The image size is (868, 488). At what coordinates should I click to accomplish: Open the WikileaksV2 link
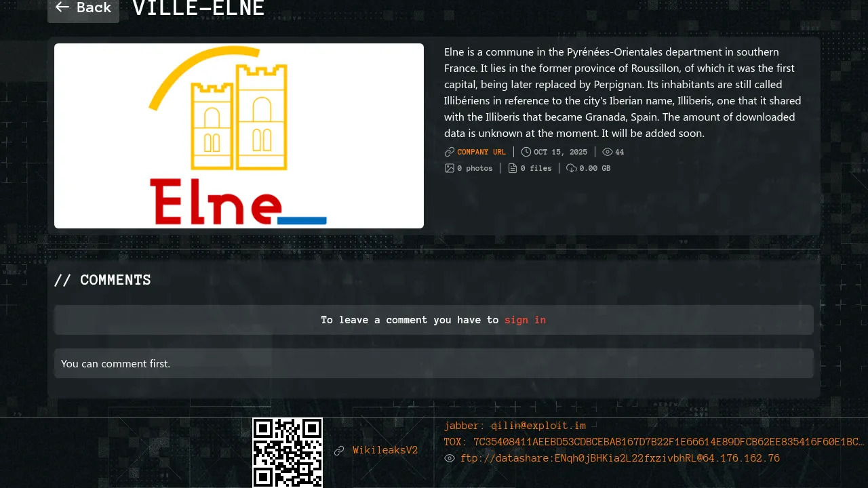tap(385, 450)
